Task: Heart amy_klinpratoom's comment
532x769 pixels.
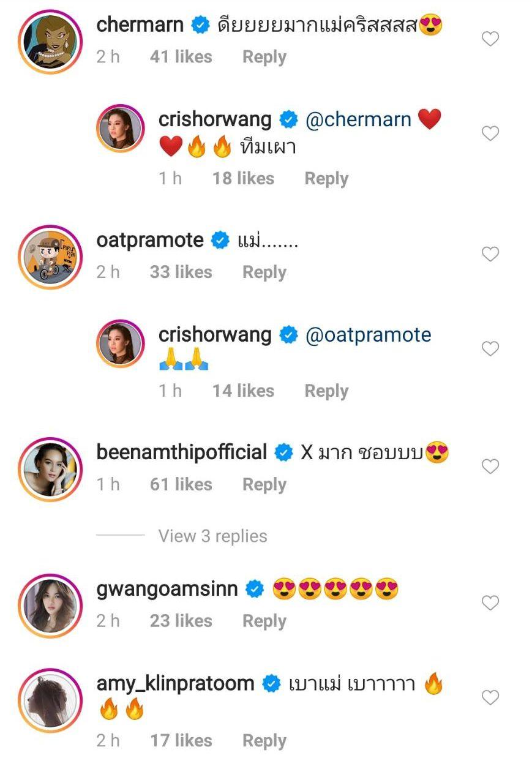Action: tap(490, 697)
